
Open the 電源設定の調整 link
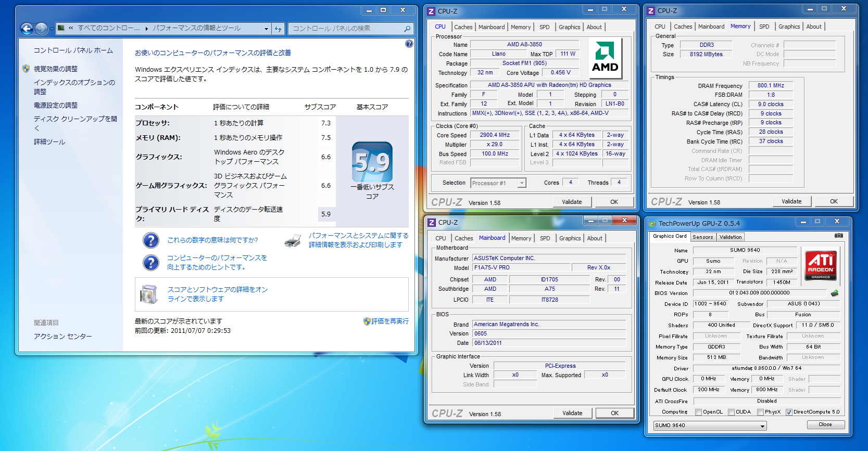click(x=56, y=105)
